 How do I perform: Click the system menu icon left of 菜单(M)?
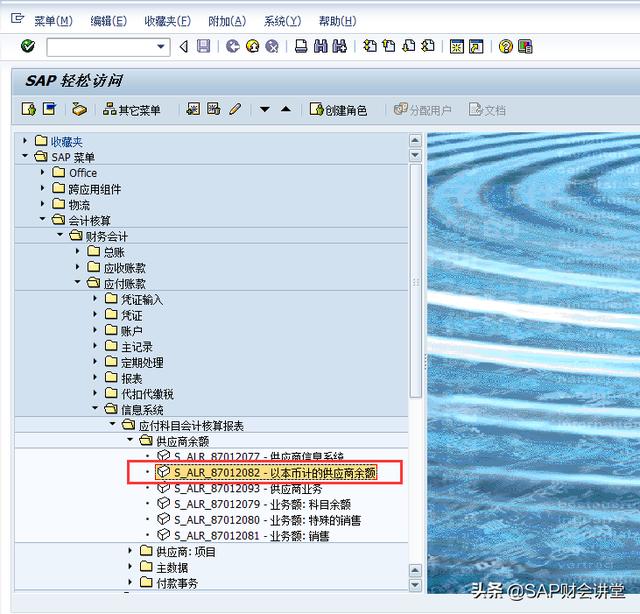point(17,18)
